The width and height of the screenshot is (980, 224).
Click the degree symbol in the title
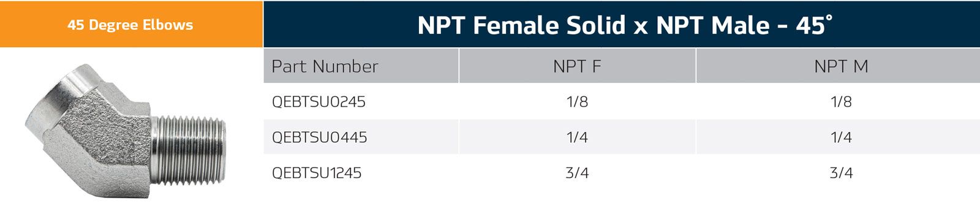(829, 18)
